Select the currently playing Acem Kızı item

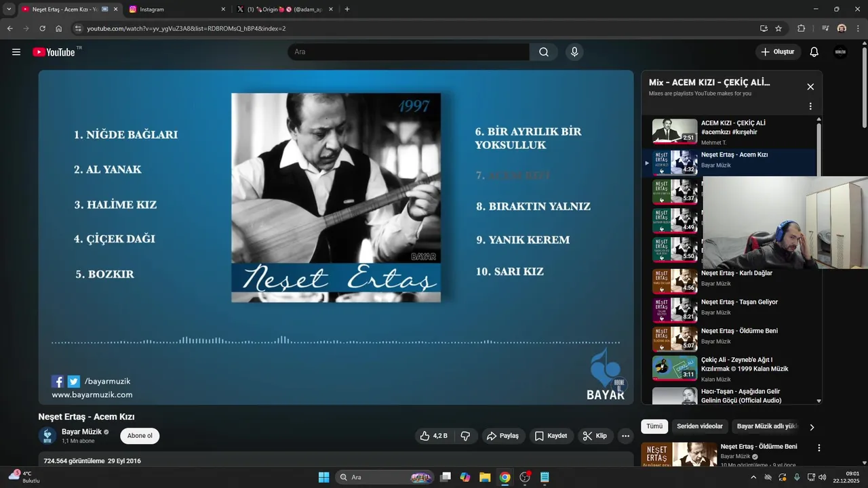point(729,163)
